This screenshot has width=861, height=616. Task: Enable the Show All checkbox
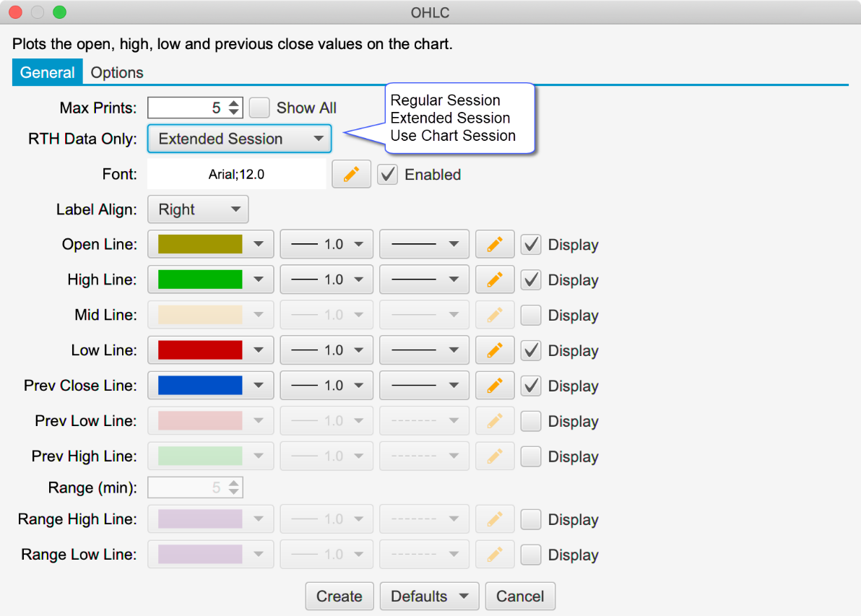click(259, 108)
